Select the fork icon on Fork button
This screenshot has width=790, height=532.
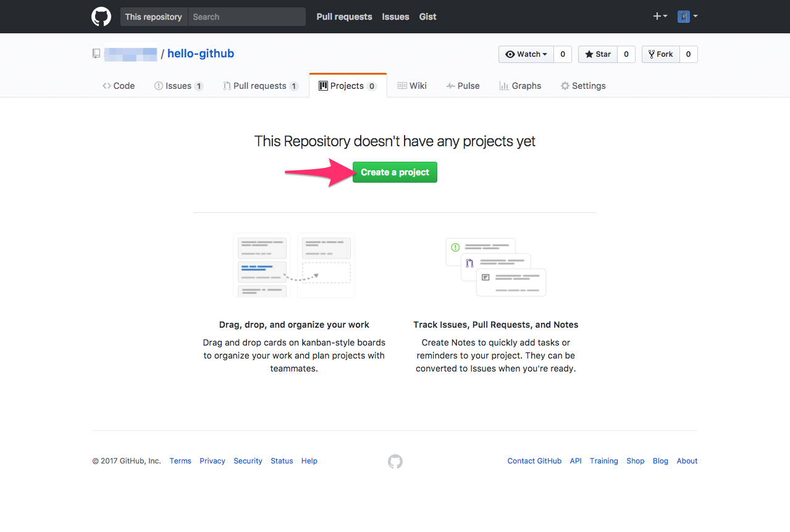650,54
